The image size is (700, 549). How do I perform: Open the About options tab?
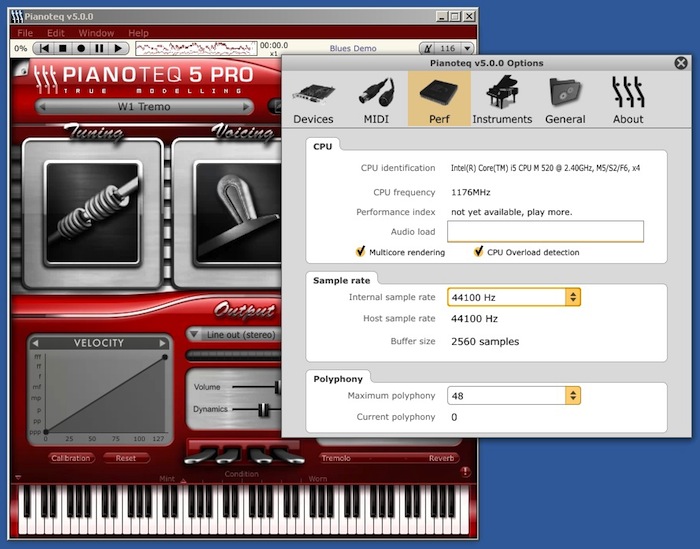point(628,99)
